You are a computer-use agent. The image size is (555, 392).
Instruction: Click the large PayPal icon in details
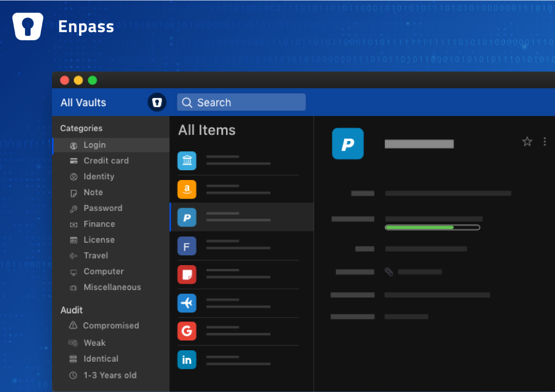pos(348,144)
